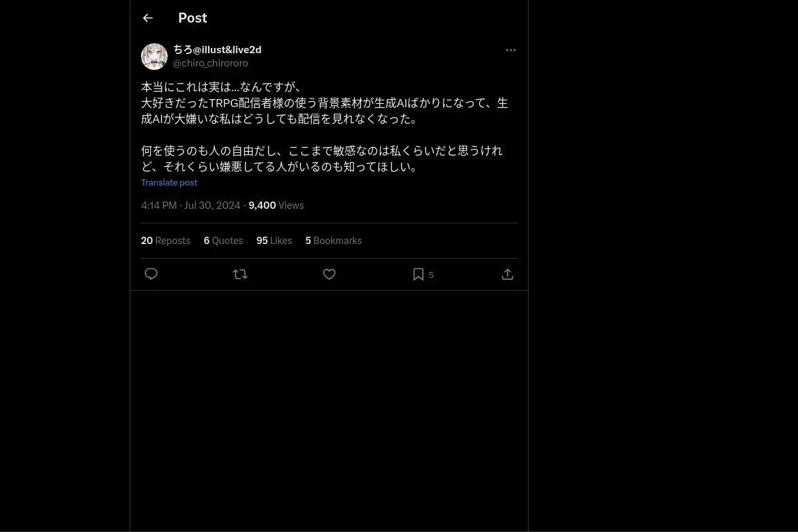The image size is (798, 532).
Task: View the 20 Reposts list
Action: [x=166, y=241]
